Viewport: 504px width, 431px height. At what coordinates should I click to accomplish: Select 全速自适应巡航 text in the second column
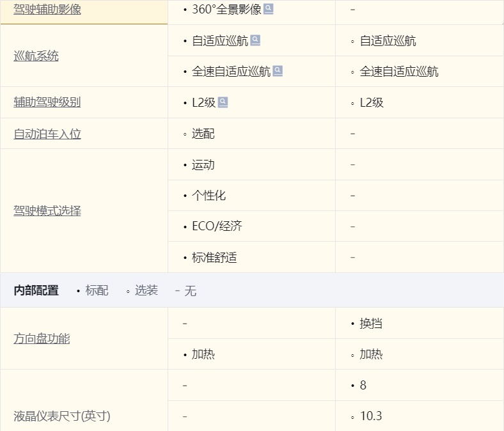[399, 72]
